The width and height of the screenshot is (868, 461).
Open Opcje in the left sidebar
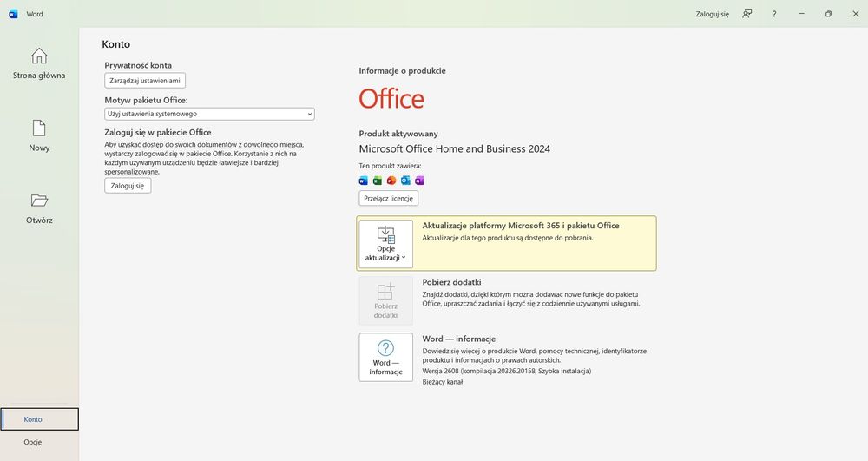33,442
